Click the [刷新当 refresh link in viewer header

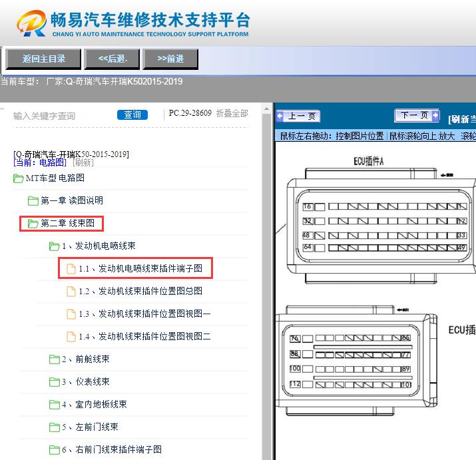(462, 119)
